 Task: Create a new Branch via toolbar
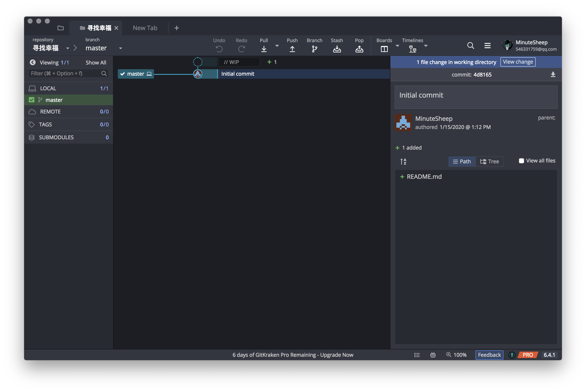click(314, 49)
